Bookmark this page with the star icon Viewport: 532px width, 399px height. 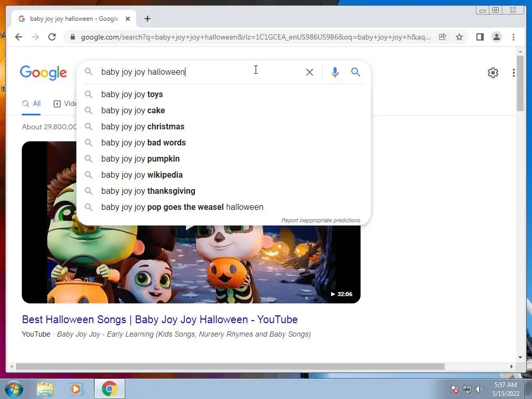click(459, 37)
